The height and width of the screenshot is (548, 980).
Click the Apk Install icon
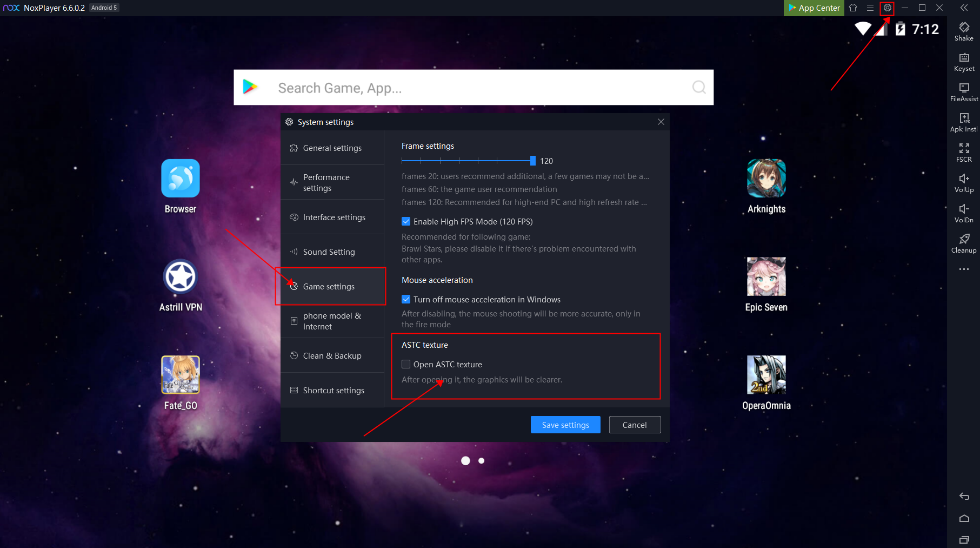pyautogui.click(x=964, y=121)
